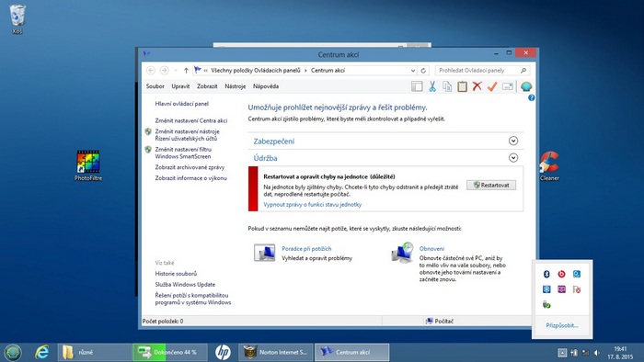644x362 pixels.
Task: Click the Classic Shell shell icon in toolbar
Action: click(526, 86)
